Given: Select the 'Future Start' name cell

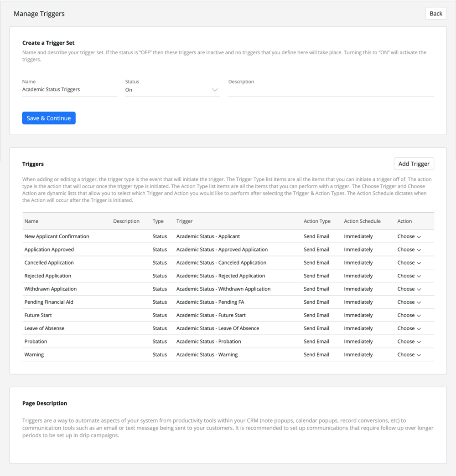Looking at the screenshot, I should pyautogui.click(x=38, y=315).
